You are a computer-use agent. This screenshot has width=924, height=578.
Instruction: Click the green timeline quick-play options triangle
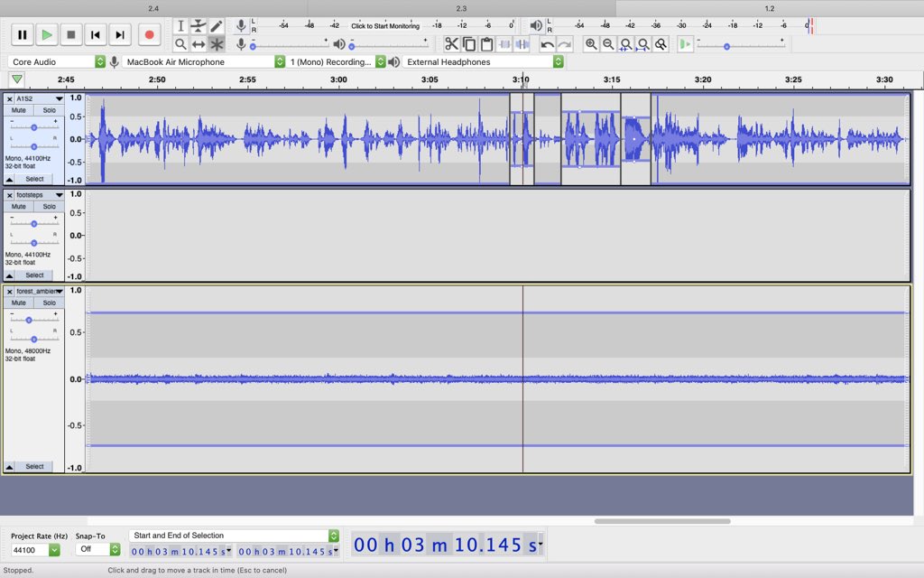click(17, 79)
